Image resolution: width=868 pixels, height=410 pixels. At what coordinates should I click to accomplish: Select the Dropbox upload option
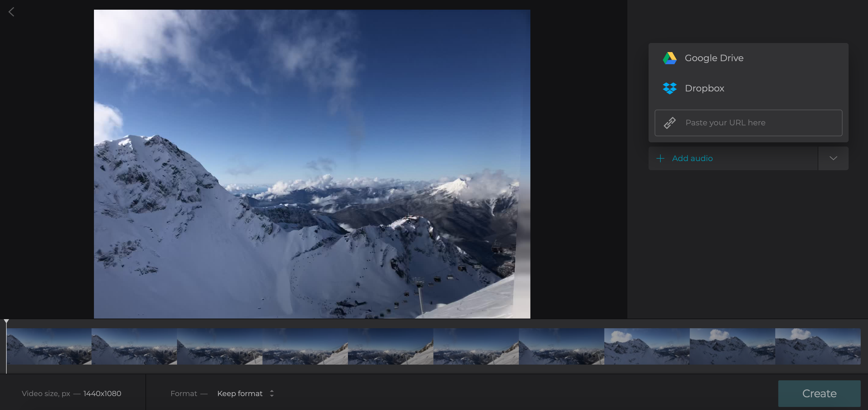pos(704,88)
